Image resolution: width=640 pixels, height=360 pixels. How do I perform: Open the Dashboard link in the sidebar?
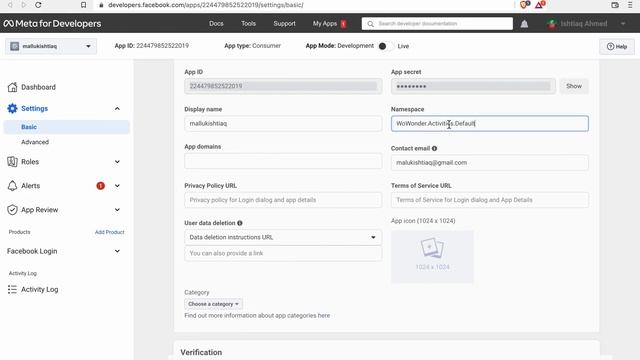(x=38, y=87)
